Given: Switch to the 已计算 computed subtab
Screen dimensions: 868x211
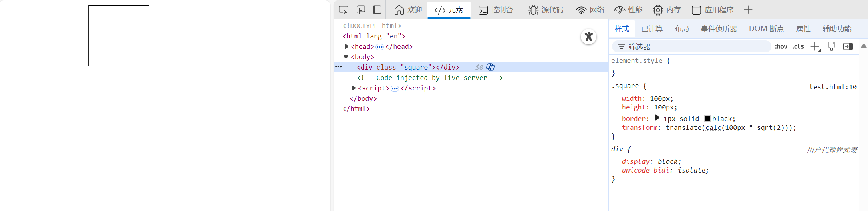Looking at the screenshot, I should (652, 29).
